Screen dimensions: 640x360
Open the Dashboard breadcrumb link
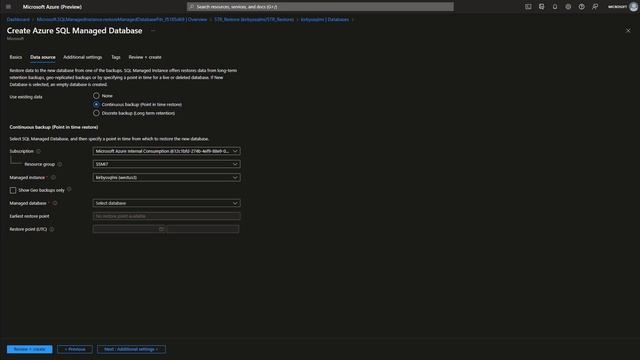pyautogui.click(x=18, y=20)
